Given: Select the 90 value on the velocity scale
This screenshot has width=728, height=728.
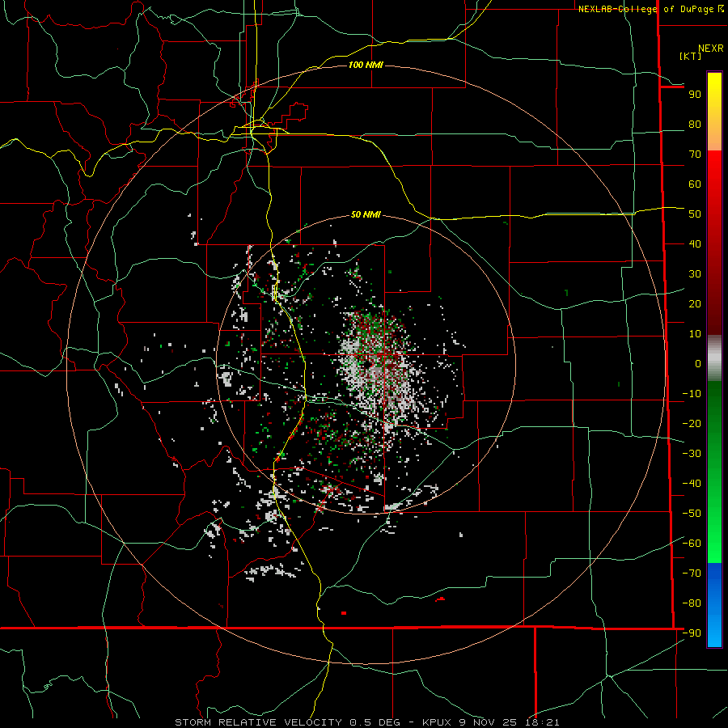Looking at the screenshot, I should 695,95.
